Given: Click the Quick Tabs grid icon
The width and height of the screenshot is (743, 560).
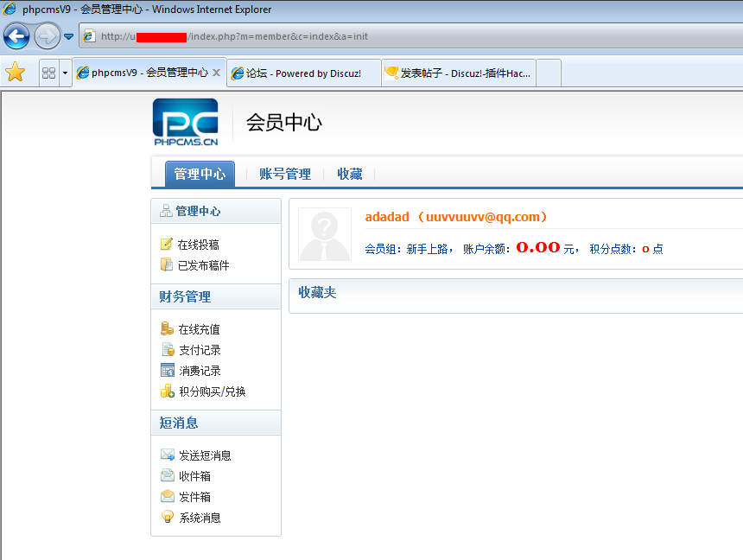Looking at the screenshot, I should point(48,73).
